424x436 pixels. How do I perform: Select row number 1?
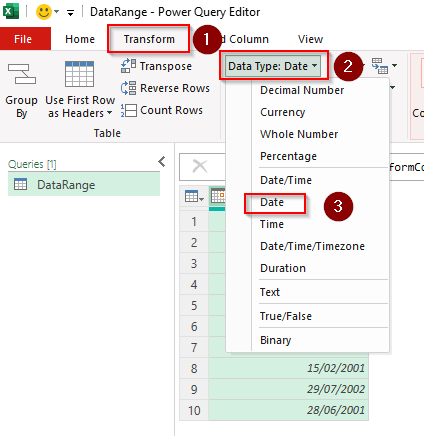pos(194,222)
